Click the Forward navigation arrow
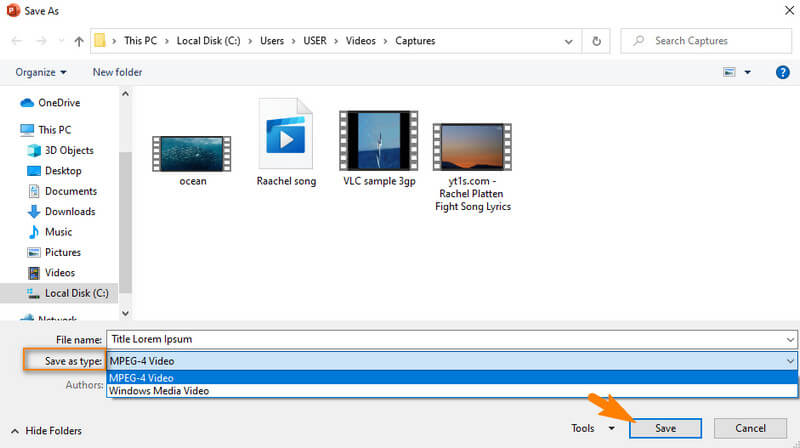Image resolution: width=800 pixels, height=448 pixels. pos(42,41)
